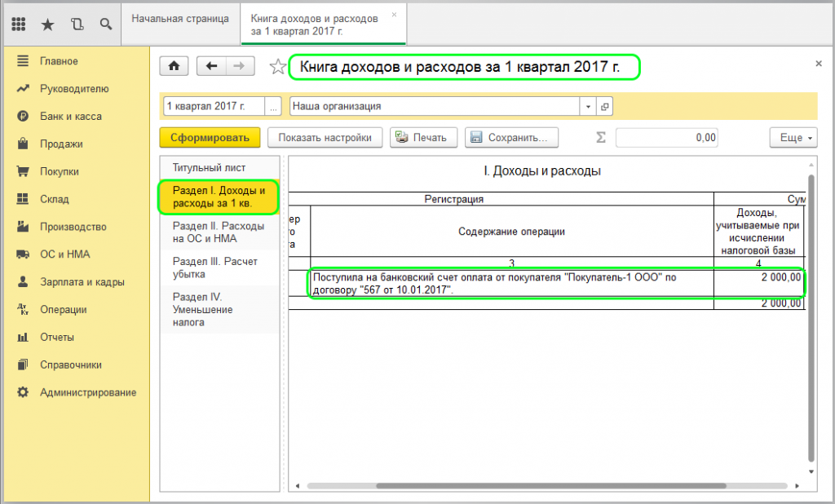The image size is (835, 504).
Task: Open the sections menu grid icon
Action: (19, 24)
